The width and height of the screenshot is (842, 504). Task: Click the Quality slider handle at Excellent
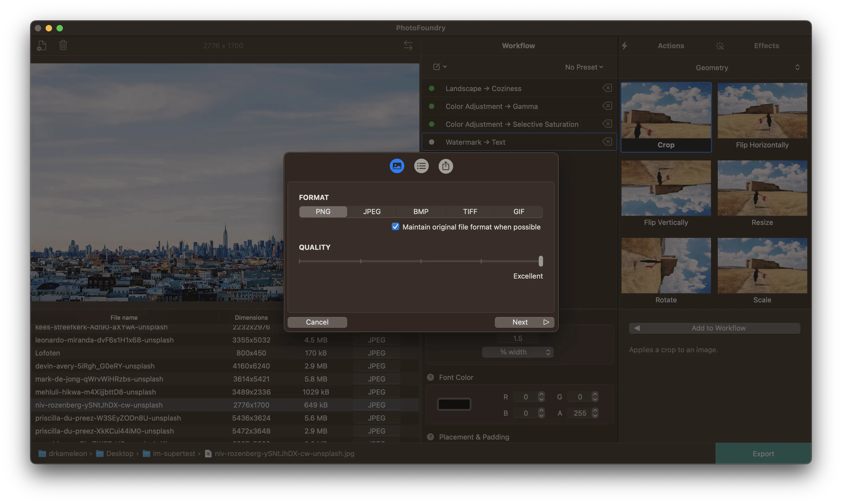(540, 261)
